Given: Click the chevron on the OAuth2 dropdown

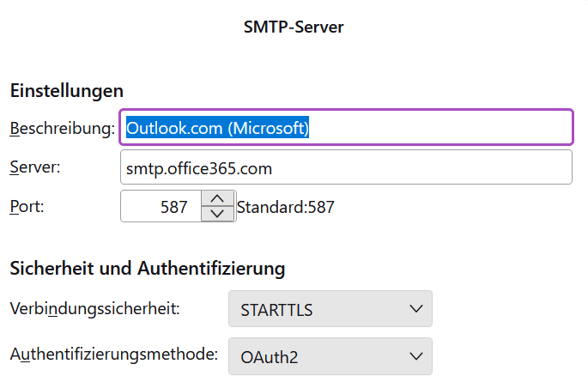Looking at the screenshot, I should (x=416, y=355).
